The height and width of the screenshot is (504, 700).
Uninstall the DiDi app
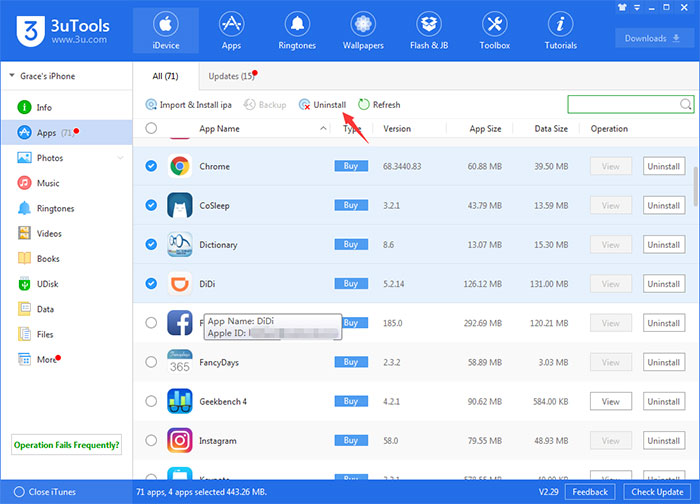663,284
